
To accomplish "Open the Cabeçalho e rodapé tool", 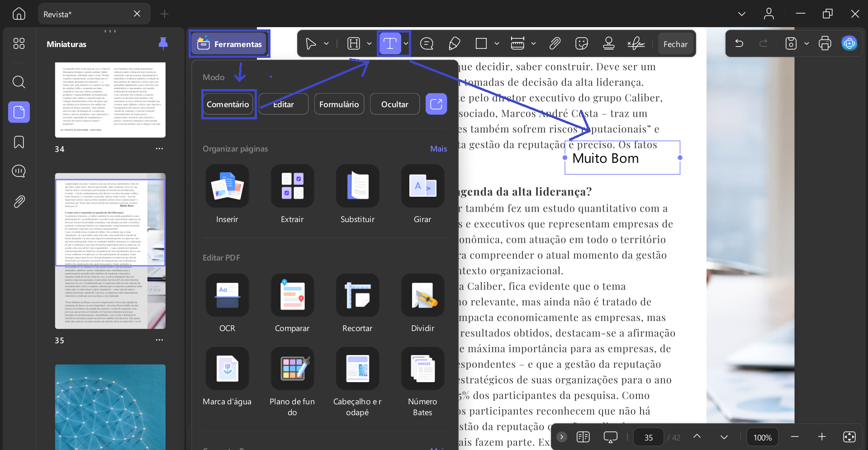I will coord(357,382).
